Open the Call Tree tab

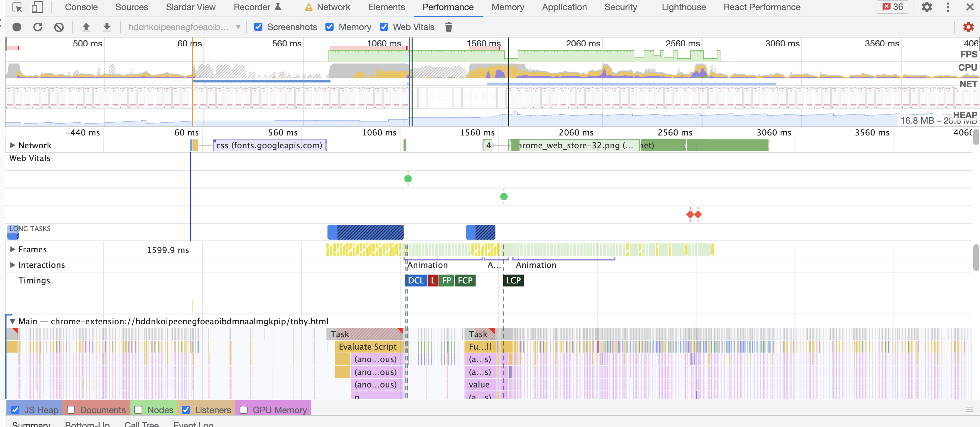point(141,424)
